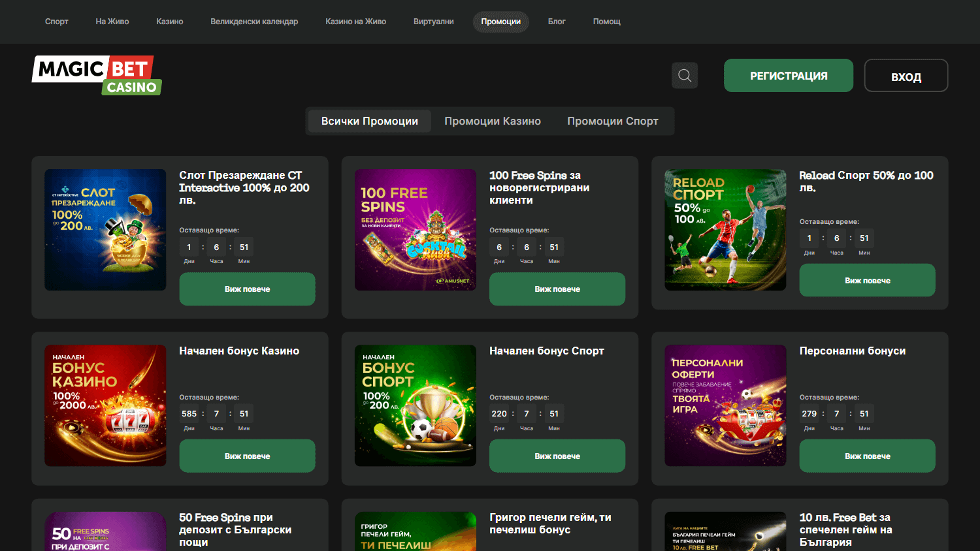The image size is (980, 551).
Task: Open the Виртуални menu item
Action: pyautogui.click(x=434, y=22)
